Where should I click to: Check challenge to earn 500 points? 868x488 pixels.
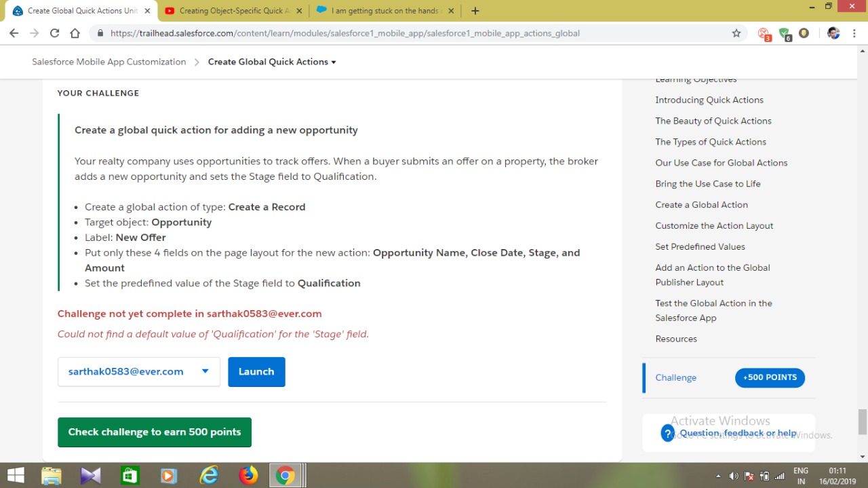(154, 432)
